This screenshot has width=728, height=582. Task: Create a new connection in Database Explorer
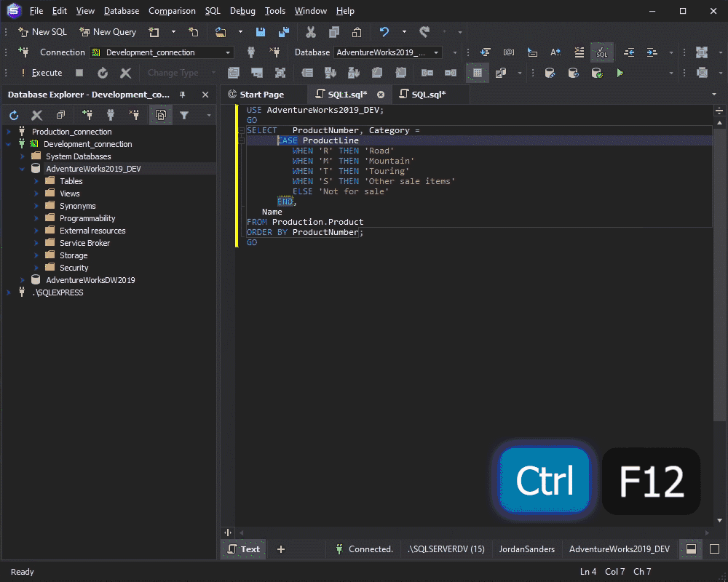coord(87,115)
